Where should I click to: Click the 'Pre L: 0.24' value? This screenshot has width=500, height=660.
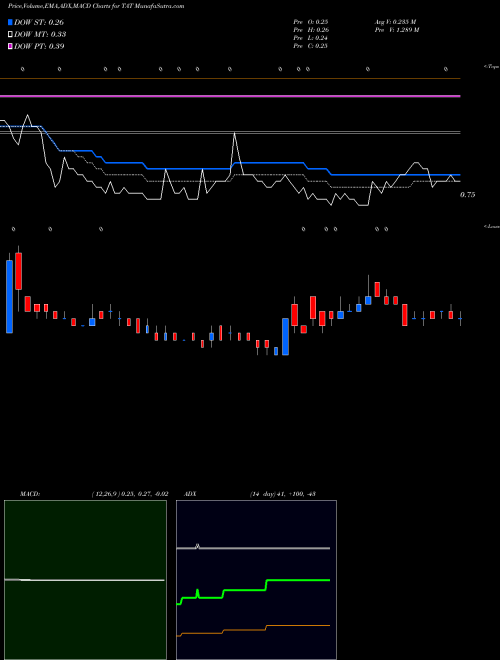point(311,38)
